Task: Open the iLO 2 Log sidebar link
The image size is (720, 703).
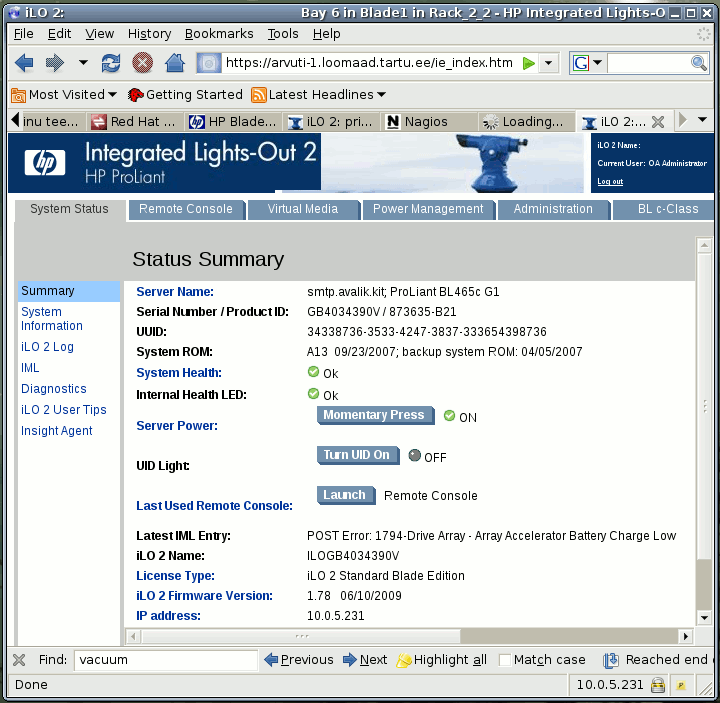Action: click(47, 347)
